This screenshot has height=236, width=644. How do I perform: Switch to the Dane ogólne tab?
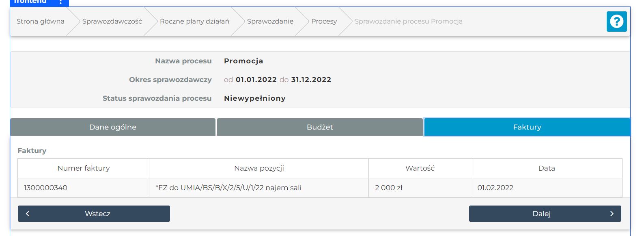[x=113, y=127]
